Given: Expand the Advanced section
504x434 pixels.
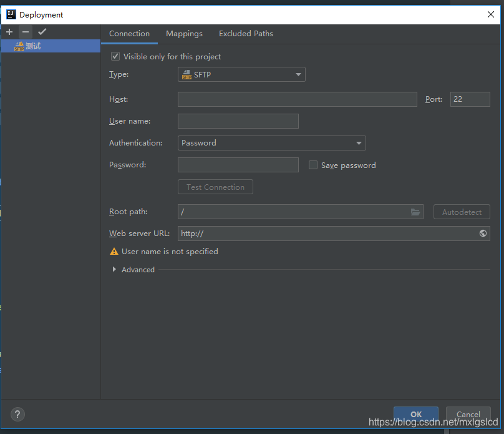Looking at the screenshot, I should click(114, 269).
